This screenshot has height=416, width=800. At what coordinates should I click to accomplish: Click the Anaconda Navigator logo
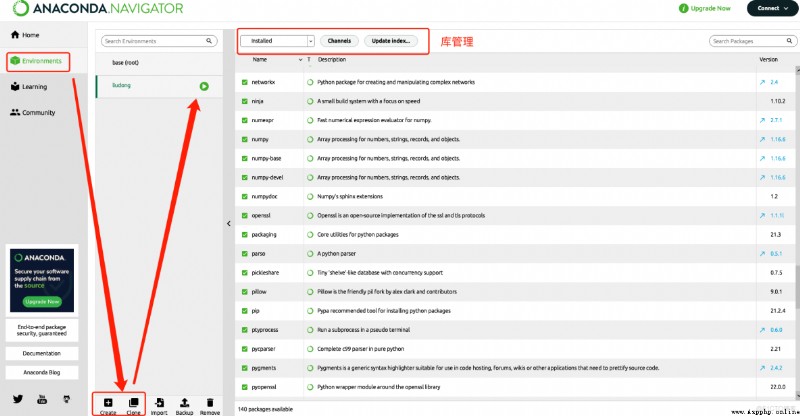pos(98,8)
